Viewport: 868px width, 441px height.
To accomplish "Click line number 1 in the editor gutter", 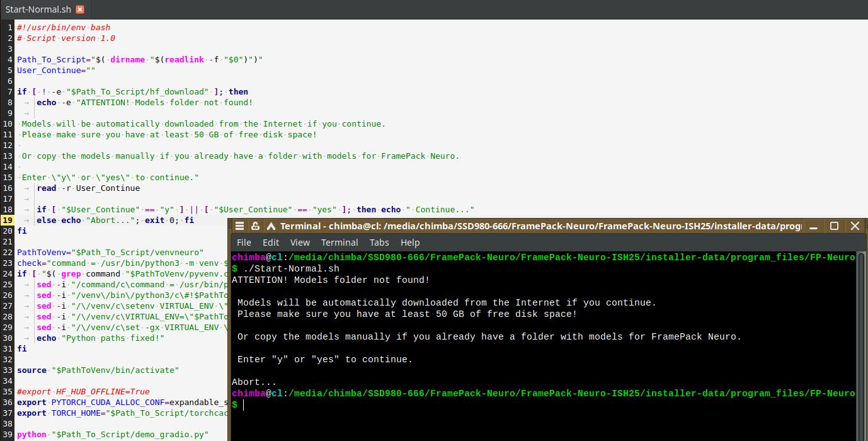I will pyautogui.click(x=10, y=28).
